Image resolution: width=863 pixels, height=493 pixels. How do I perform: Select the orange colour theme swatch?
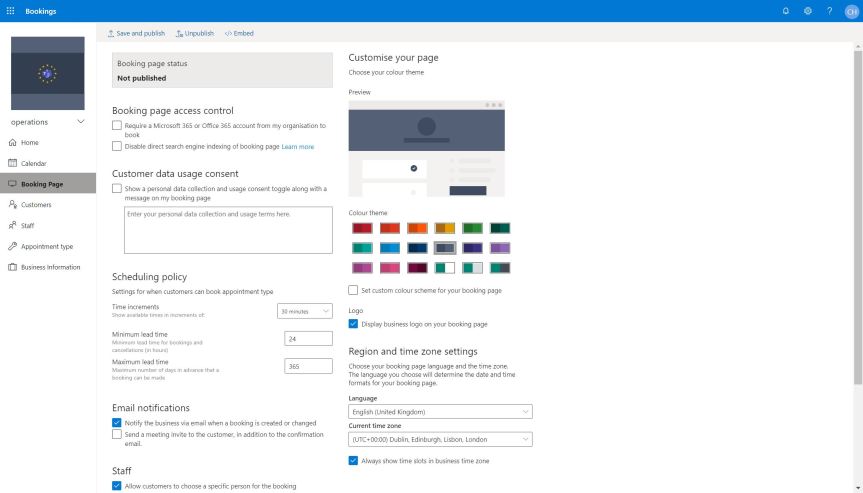coord(417,228)
